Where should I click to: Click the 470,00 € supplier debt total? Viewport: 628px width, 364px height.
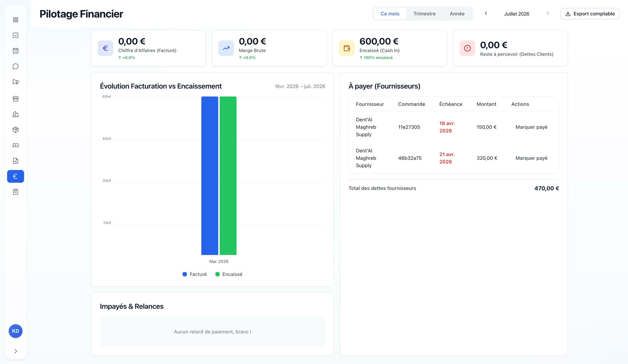coord(547,188)
